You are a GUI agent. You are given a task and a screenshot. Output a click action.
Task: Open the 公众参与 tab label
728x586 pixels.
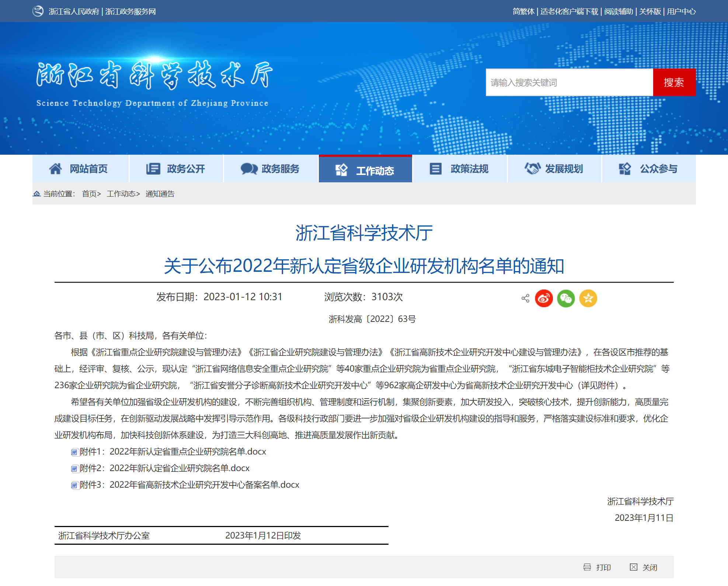pyautogui.click(x=659, y=169)
